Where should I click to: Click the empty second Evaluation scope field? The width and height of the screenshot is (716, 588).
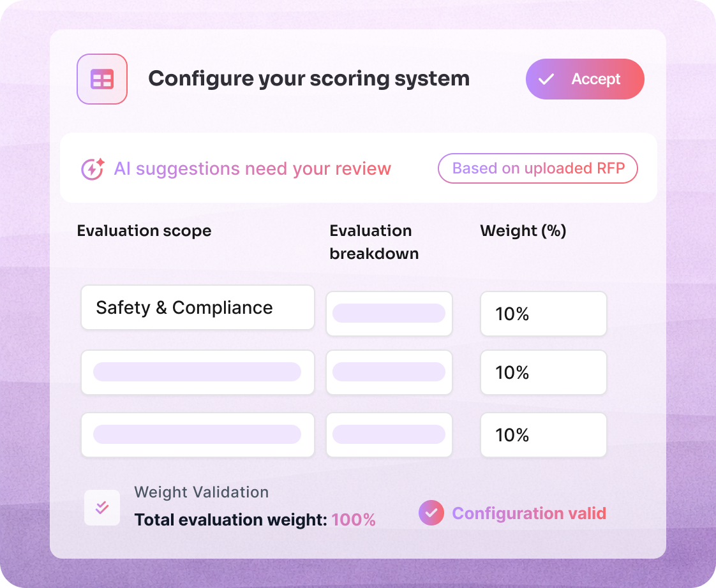(x=197, y=372)
